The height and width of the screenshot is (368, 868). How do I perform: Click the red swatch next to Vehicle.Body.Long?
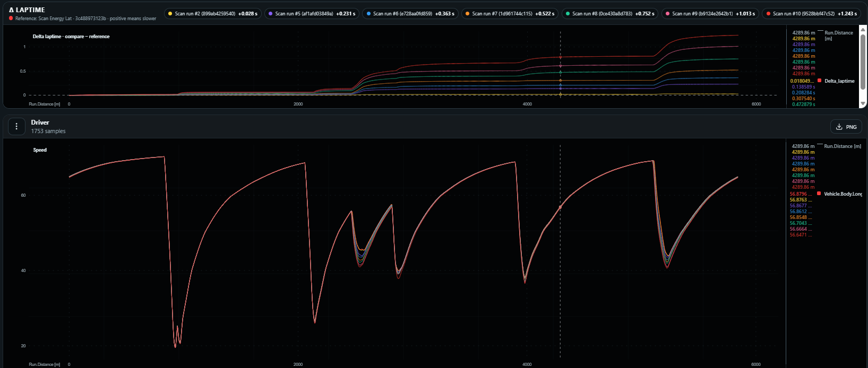[x=819, y=194]
